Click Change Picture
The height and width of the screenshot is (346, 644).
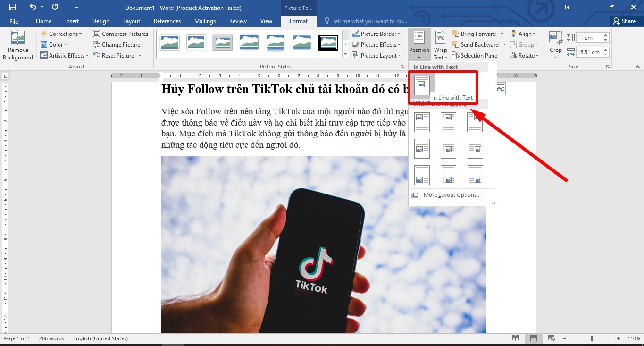pos(117,45)
